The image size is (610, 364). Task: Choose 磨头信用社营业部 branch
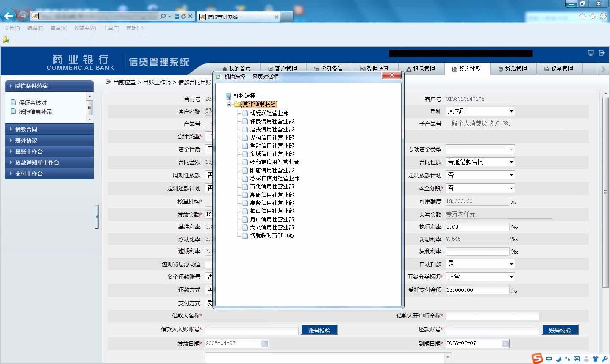click(272, 129)
